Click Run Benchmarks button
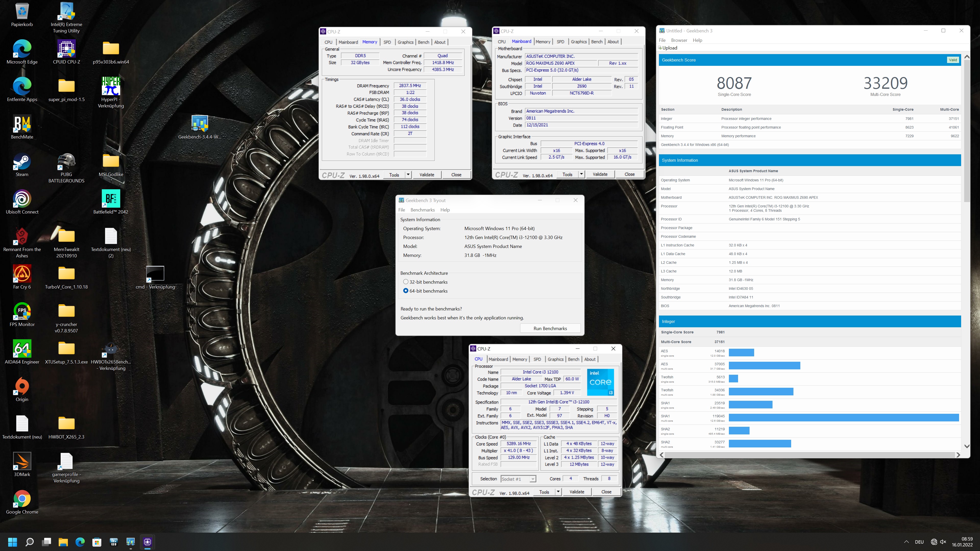Image resolution: width=980 pixels, height=551 pixels. click(x=550, y=328)
